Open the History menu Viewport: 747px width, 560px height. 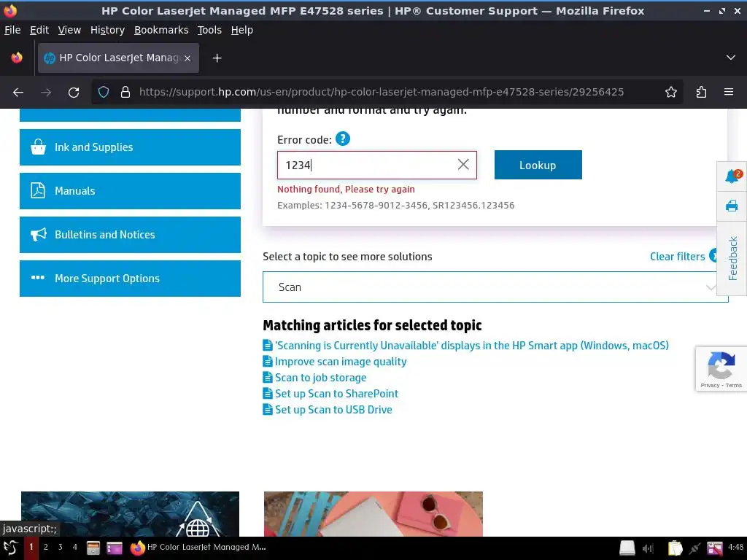point(108,30)
